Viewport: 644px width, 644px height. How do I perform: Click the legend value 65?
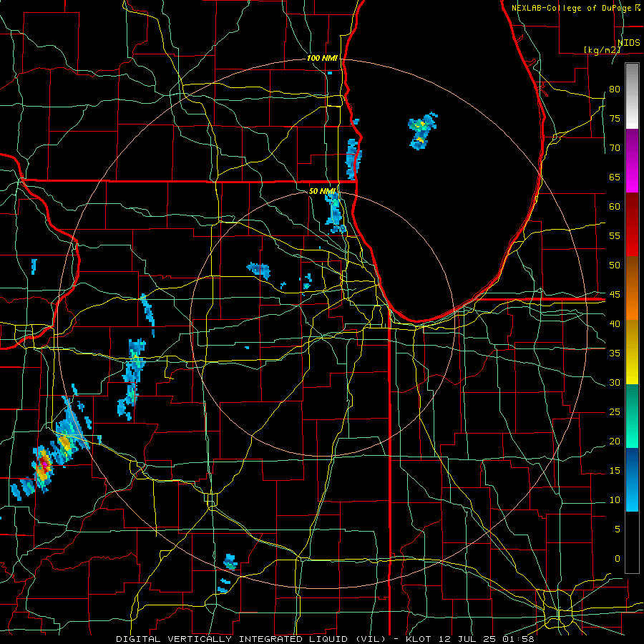tap(615, 177)
